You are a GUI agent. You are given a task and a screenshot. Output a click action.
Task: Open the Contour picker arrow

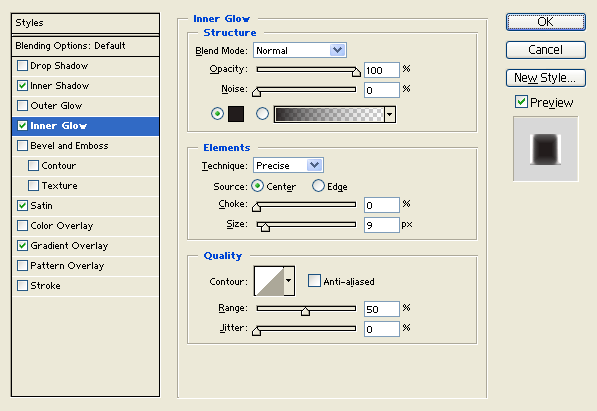point(289,281)
